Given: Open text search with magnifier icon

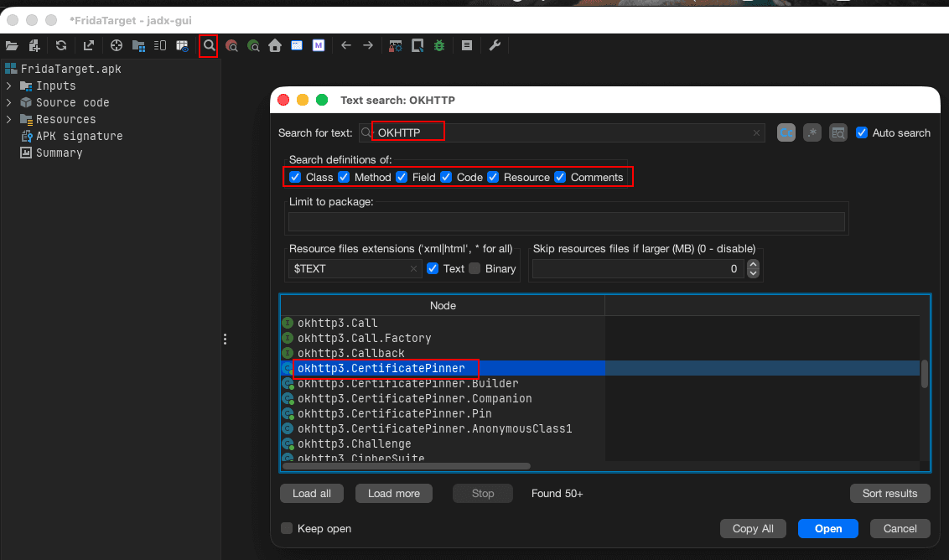Looking at the screenshot, I should 209,45.
